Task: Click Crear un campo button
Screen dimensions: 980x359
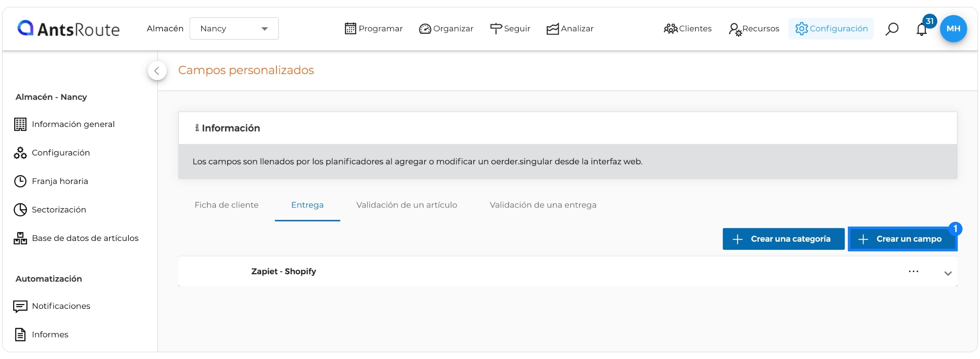Action: (902, 239)
